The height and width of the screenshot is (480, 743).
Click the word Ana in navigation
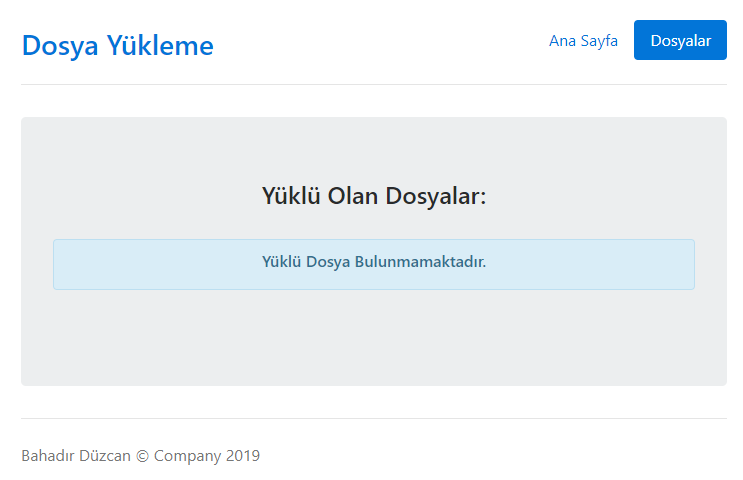(x=562, y=41)
